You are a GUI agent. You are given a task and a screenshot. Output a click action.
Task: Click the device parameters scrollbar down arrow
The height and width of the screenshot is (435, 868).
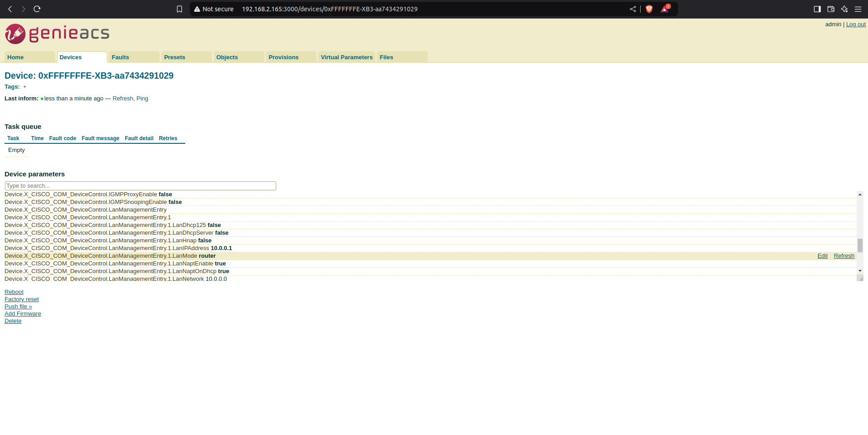[860, 271]
